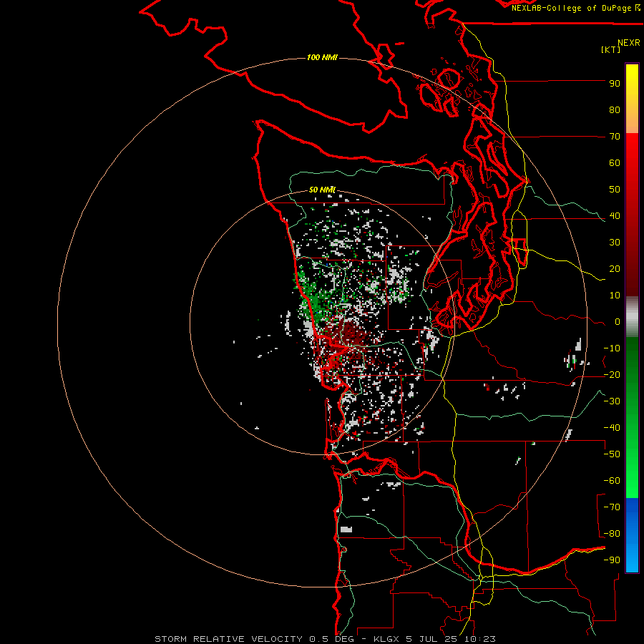
Task: Click the 50 value on the velocity scale
Action: pos(615,190)
